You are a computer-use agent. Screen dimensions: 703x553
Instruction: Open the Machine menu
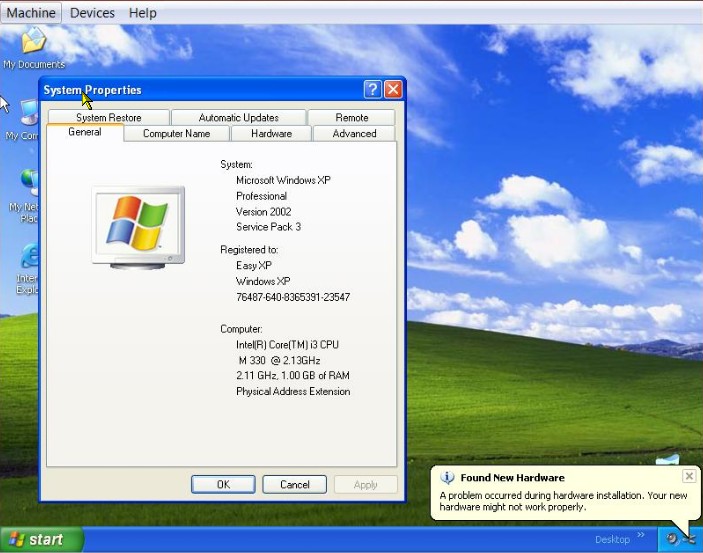click(x=32, y=13)
